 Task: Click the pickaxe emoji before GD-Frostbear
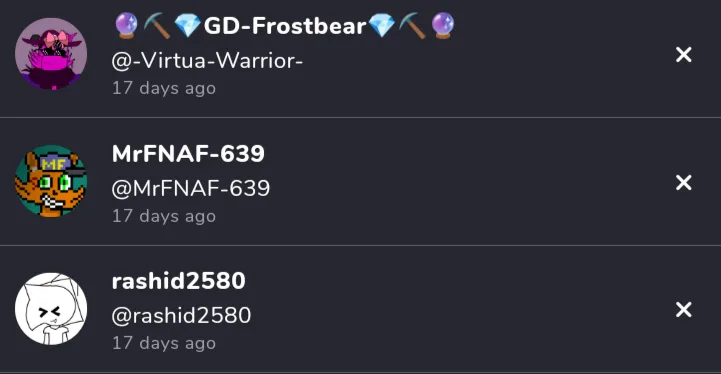(x=157, y=26)
